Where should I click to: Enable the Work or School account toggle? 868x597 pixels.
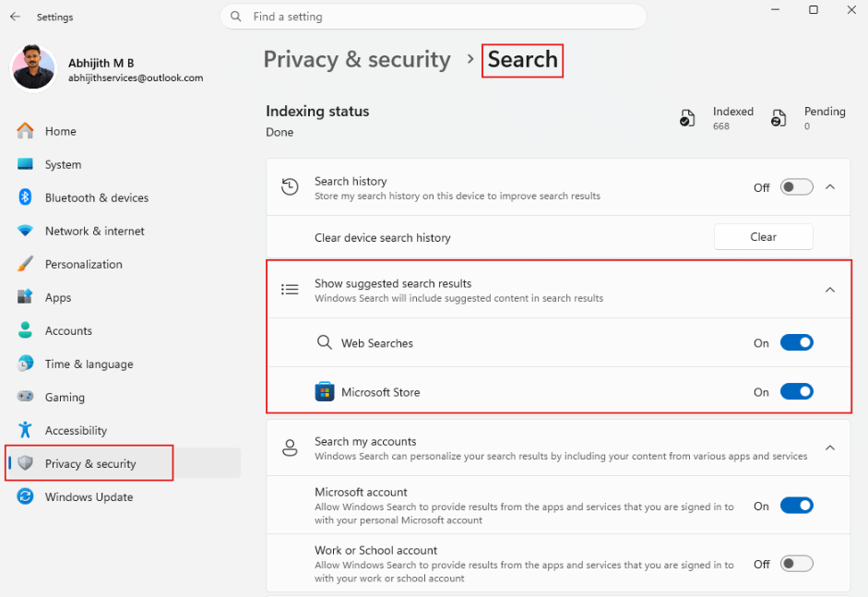pos(797,564)
